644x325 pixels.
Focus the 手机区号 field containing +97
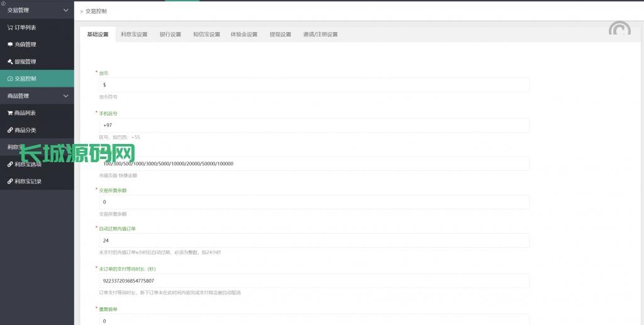[x=314, y=125]
